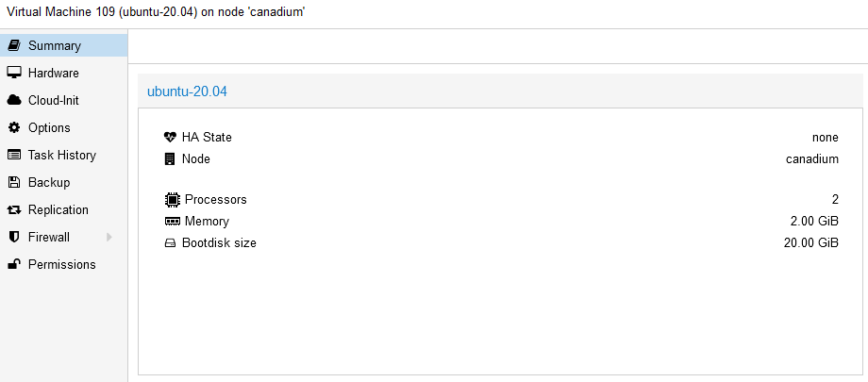Click the Processors CPU chip icon
The height and width of the screenshot is (382, 868).
pyautogui.click(x=172, y=199)
